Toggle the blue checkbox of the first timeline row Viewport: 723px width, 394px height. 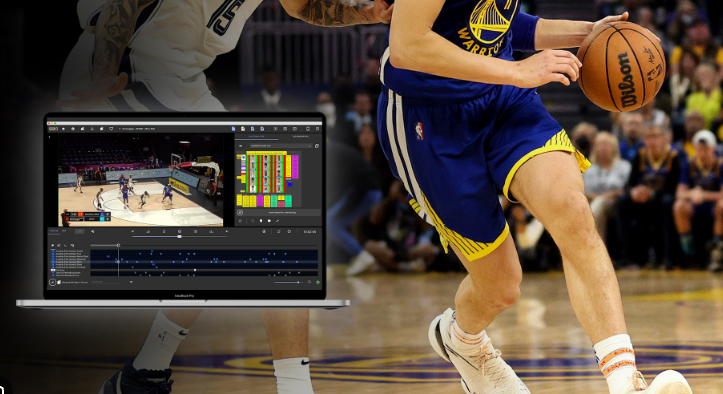point(53,251)
